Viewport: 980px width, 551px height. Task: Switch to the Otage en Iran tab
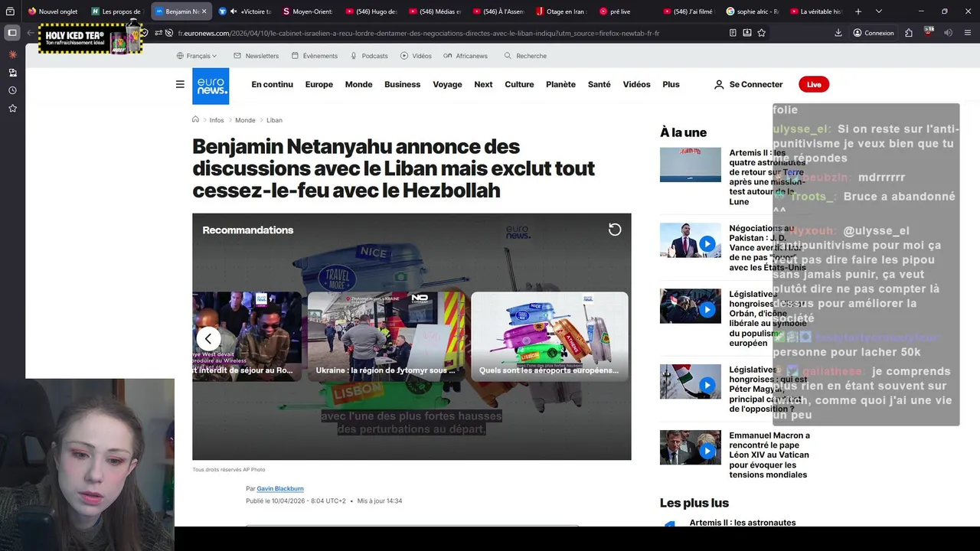pyautogui.click(x=561, y=11)
